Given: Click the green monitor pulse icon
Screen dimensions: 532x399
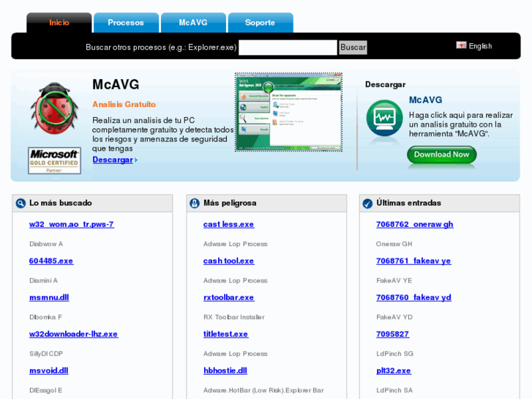Looking at the screenshot, I should coord(384,119).
